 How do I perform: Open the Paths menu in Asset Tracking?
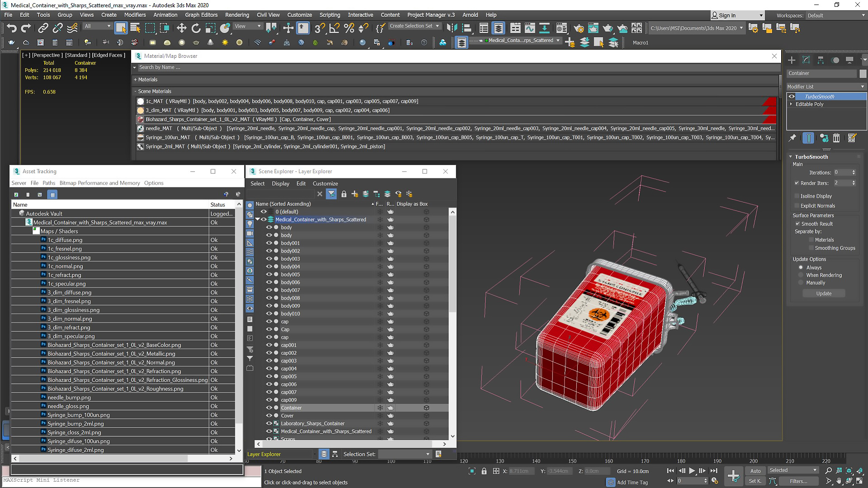coord(49,183)
